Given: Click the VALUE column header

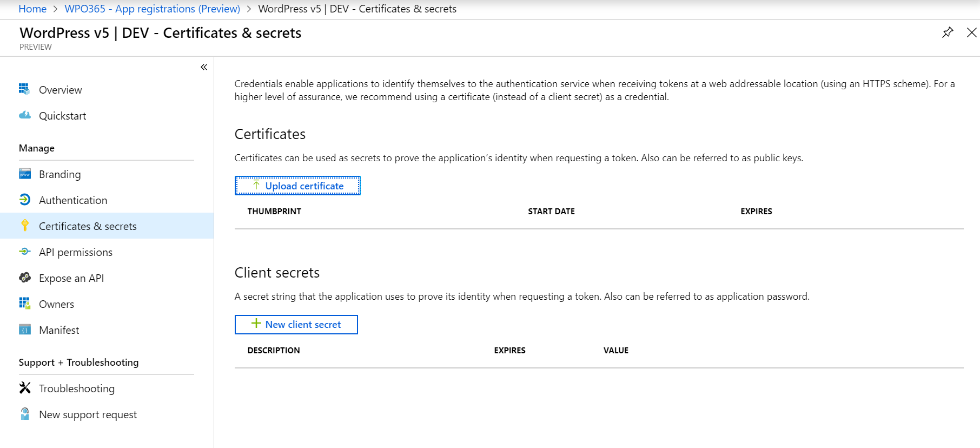Looking at the screenshot, I should 616,351.
